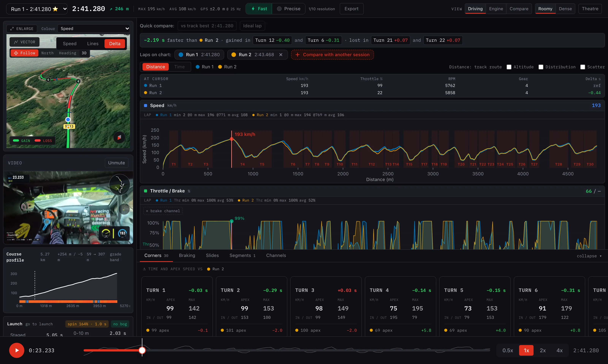Switch to the Channels tab
Image resolution: width=608 pixels, height=364 pixels.
pyautogui.click(x=276, y=256)
